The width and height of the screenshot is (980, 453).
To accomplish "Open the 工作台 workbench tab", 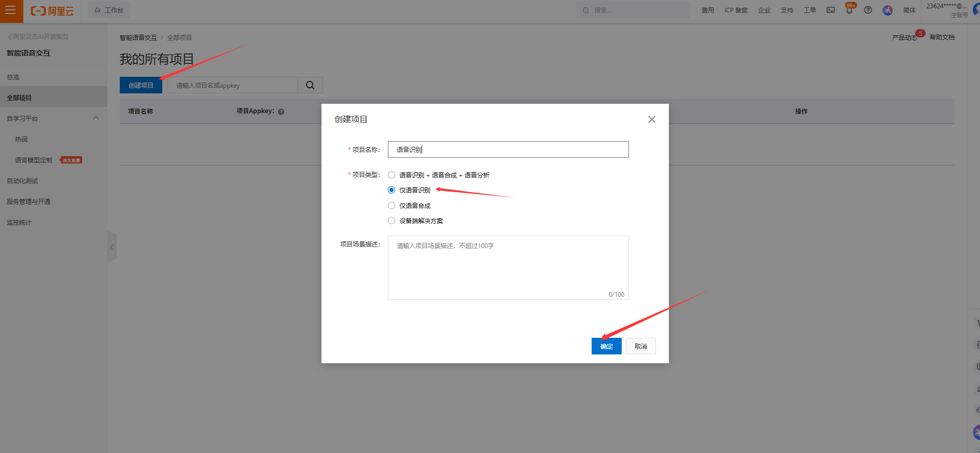I will (x=109, y=10).
